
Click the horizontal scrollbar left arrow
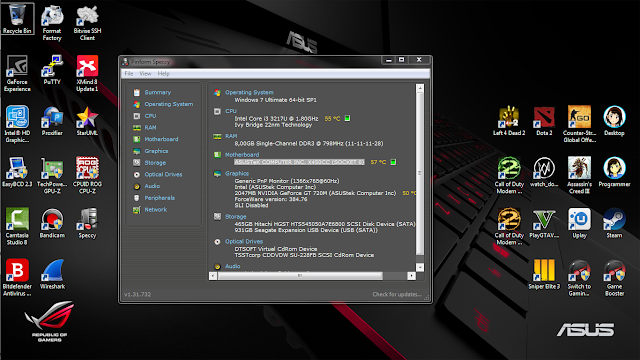[x=213, y=276]
